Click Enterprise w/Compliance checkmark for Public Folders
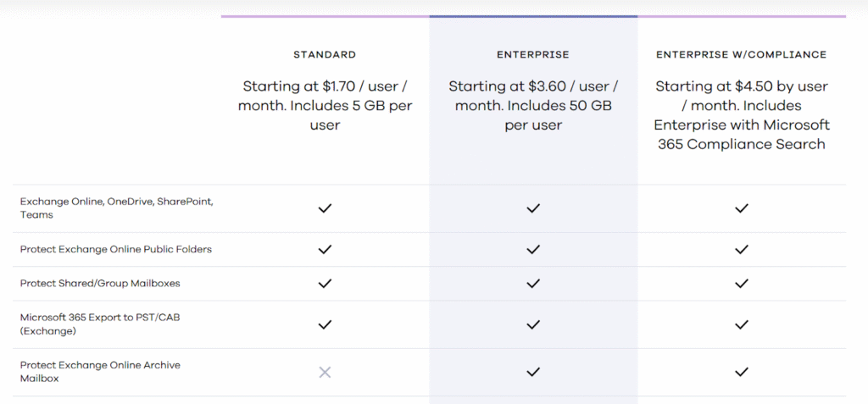This screenshot has height=404, width=868. (x=742, y=249)
